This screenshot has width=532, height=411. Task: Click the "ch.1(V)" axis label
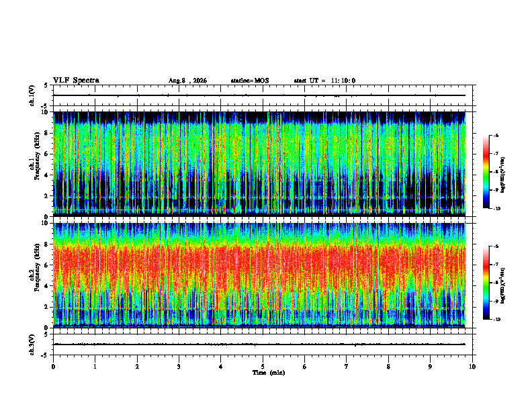32,95
